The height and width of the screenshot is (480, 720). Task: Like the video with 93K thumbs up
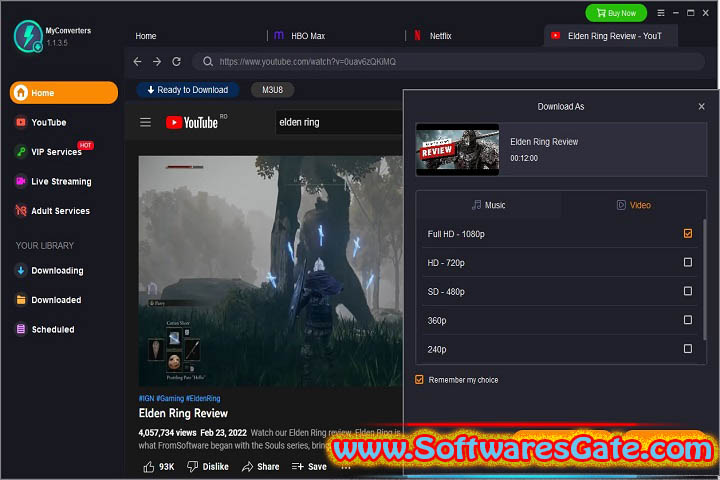[x=159, y=467]
